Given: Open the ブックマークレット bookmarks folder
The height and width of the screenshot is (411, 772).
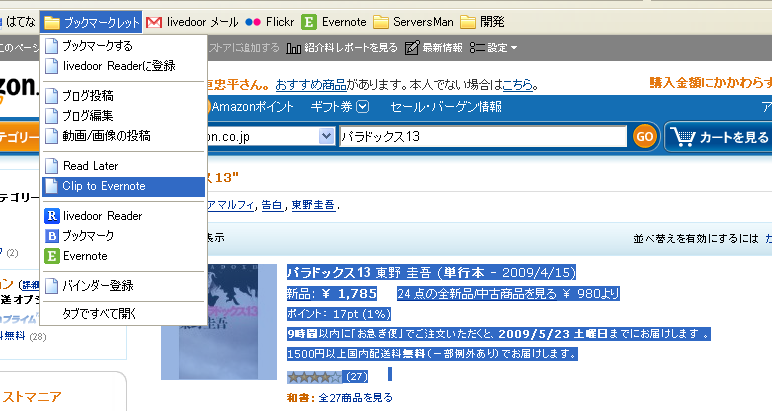Looking at the screenshot, I should point(91,22).
